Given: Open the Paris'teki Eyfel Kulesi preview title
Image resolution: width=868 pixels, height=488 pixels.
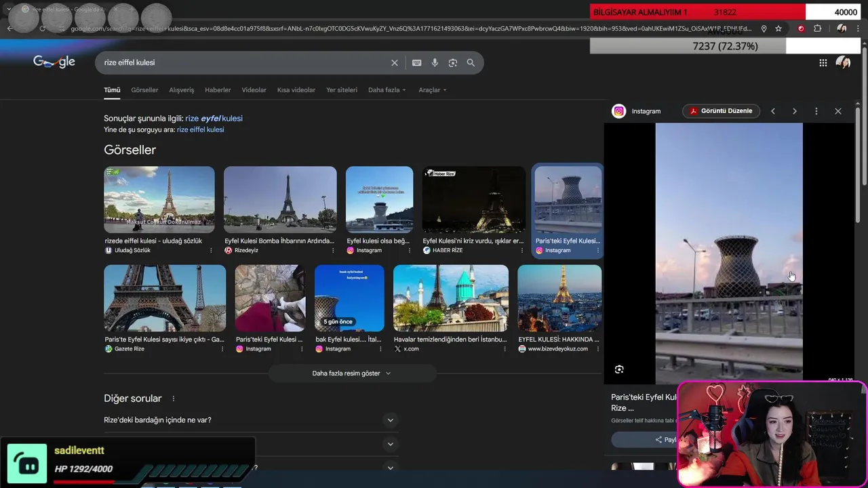Looking at the screenshot, I should [x=644, y=403].
